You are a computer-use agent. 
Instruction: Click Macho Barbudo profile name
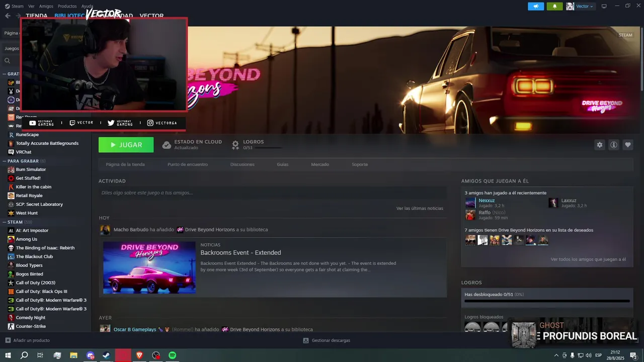(131, 229)
